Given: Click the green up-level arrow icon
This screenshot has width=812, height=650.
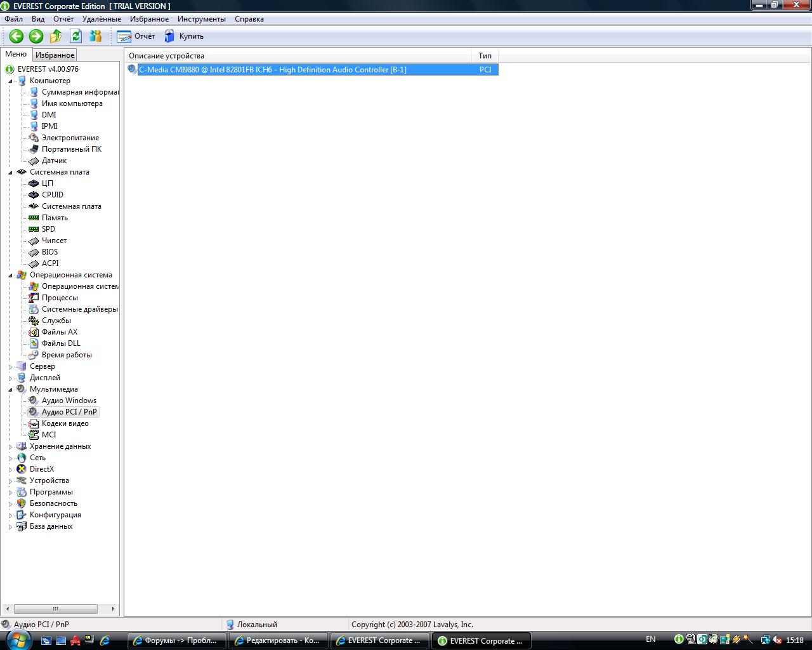Looking at the screenshot, I should (56, 36).
